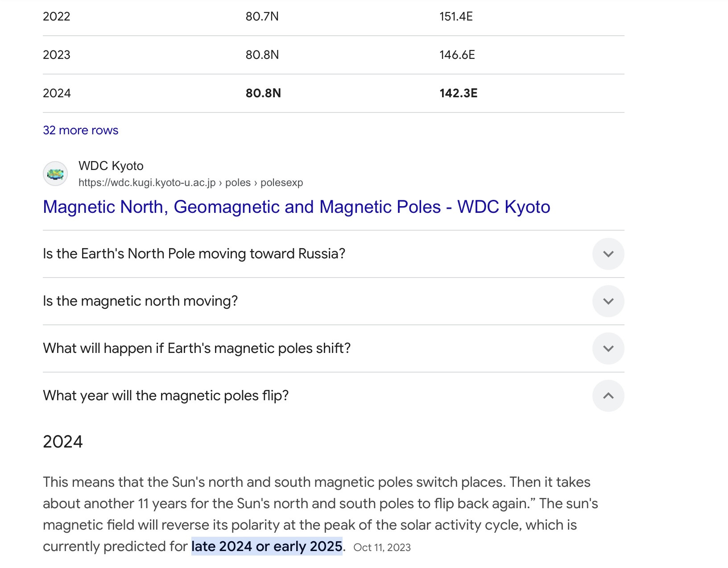Click the bold 80.8N value in the 2024 row
Screen dimensions: 728x568
(x=263, y=93)
